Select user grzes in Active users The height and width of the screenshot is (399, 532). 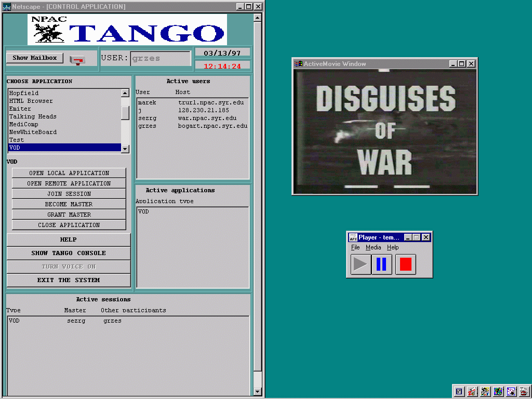coord(147,126)
